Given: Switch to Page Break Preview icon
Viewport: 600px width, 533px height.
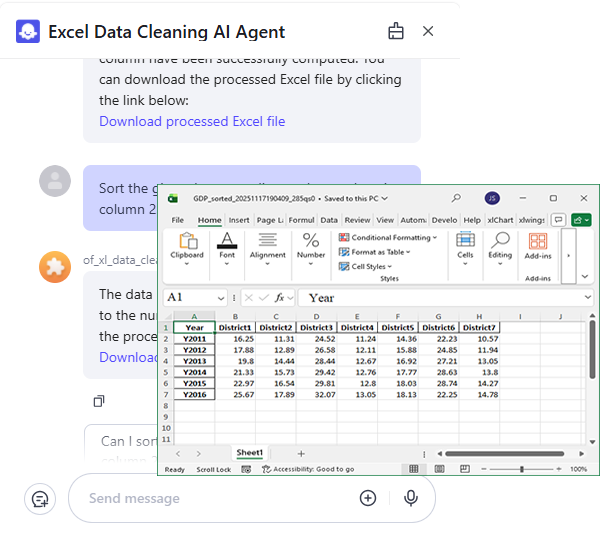Looking at the screenshot, I should 465,469.
